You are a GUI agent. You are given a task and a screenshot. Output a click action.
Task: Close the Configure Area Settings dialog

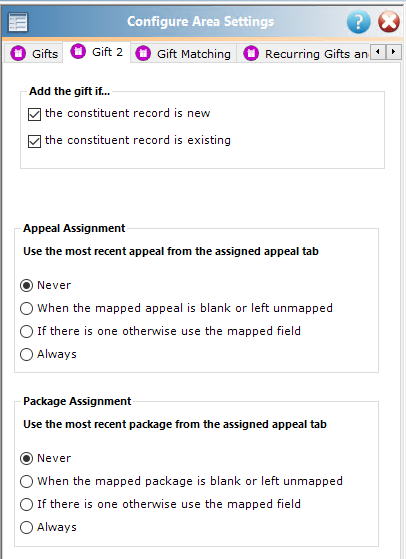pyautogui.click(x=389, y=22)
